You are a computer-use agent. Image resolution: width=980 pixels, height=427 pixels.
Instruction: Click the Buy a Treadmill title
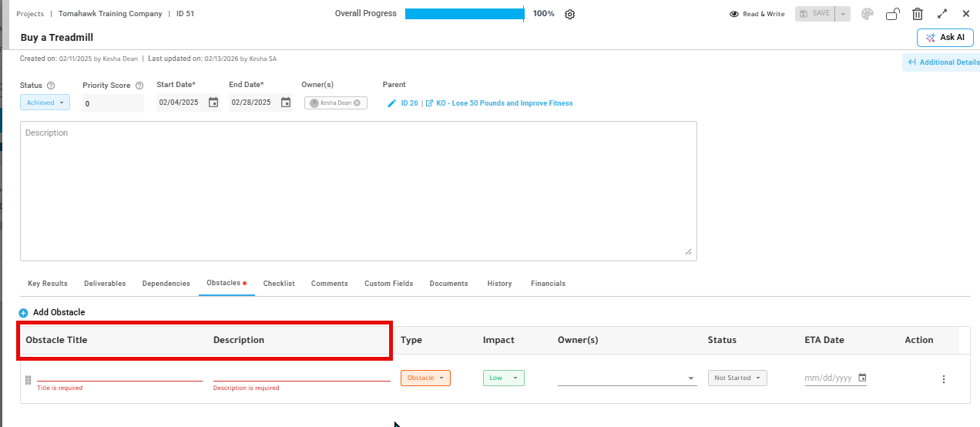click(57, 38)
